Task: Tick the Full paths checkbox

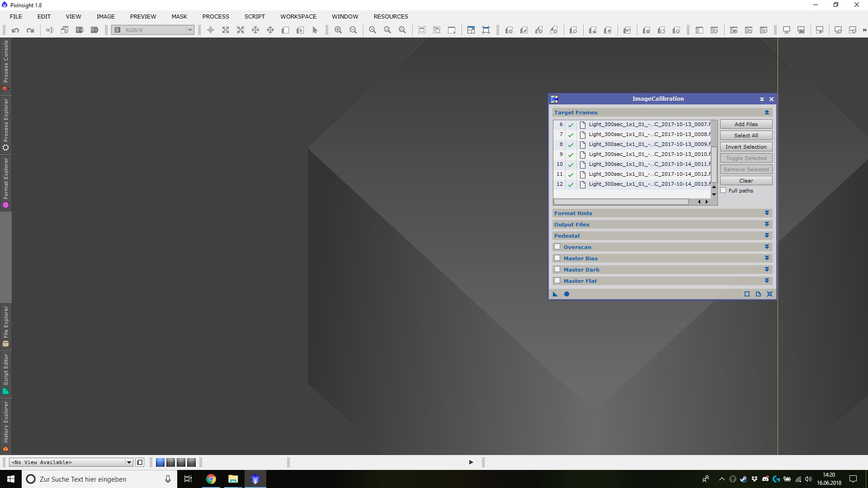Action: (x=723, y=190)
